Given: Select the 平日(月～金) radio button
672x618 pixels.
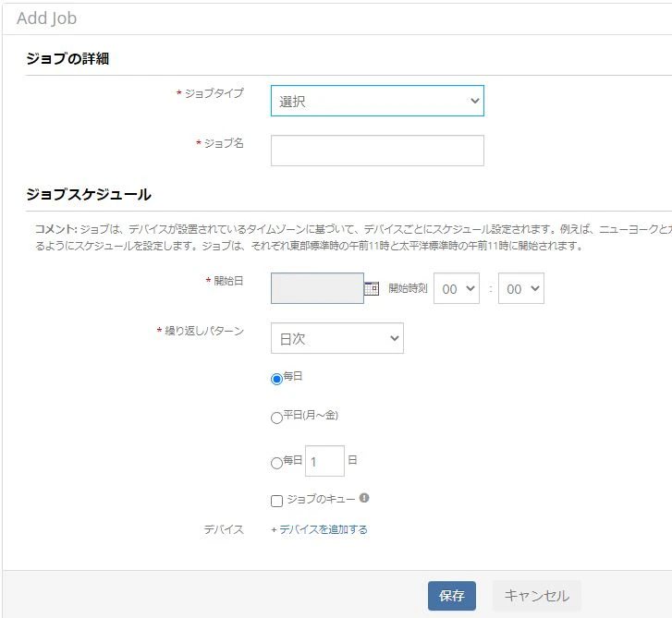Looking at the screenshot, I should click(x=277, y=418).
